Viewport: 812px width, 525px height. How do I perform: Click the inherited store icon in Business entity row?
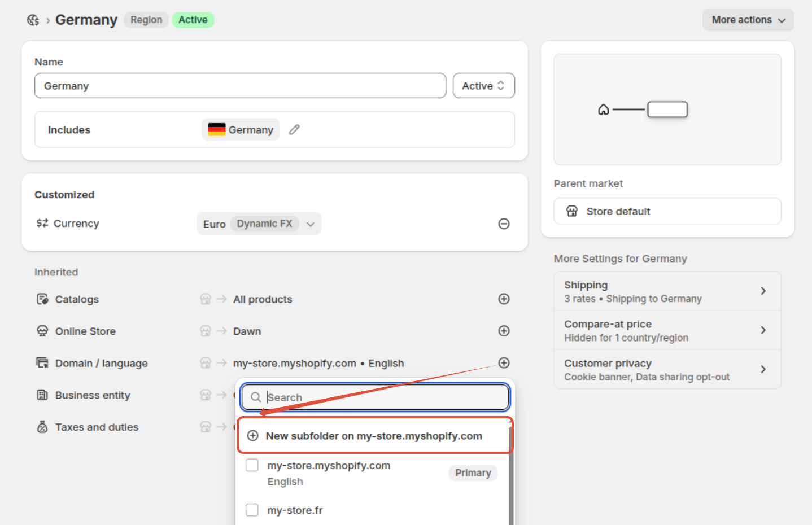click(206, 395)
